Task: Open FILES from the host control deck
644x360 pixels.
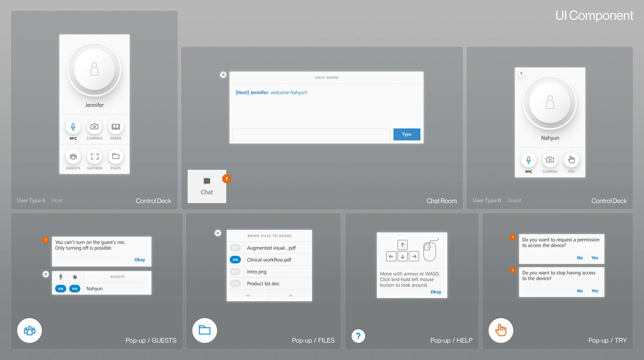Action: (x=115, y=157)
